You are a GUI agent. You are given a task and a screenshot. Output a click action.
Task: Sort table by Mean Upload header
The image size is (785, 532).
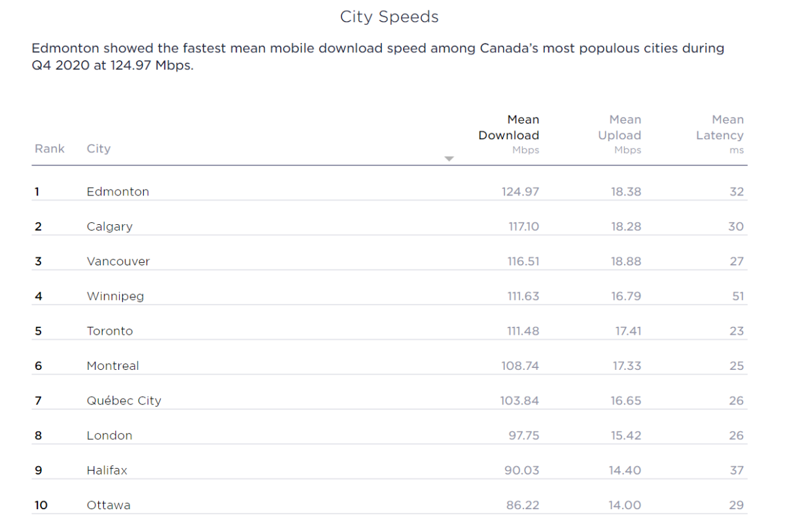619,135
